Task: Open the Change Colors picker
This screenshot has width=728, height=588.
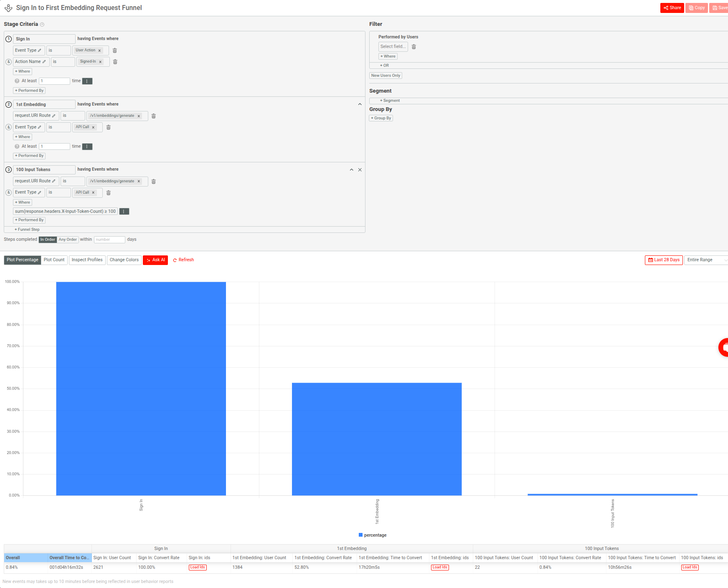Action: click(x=124, y=260)
